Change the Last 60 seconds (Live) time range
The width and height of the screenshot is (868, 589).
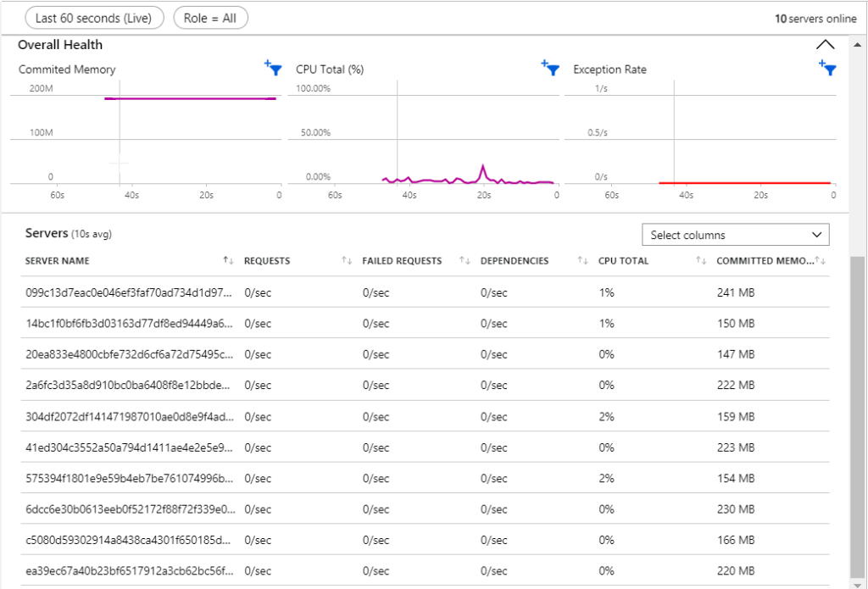tap(95, 18)
